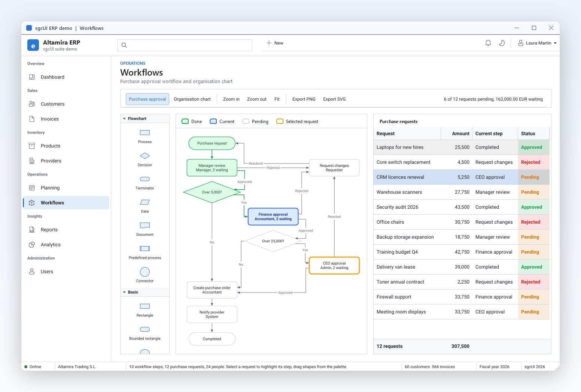Click Zoom out

(x=257, y=99)
